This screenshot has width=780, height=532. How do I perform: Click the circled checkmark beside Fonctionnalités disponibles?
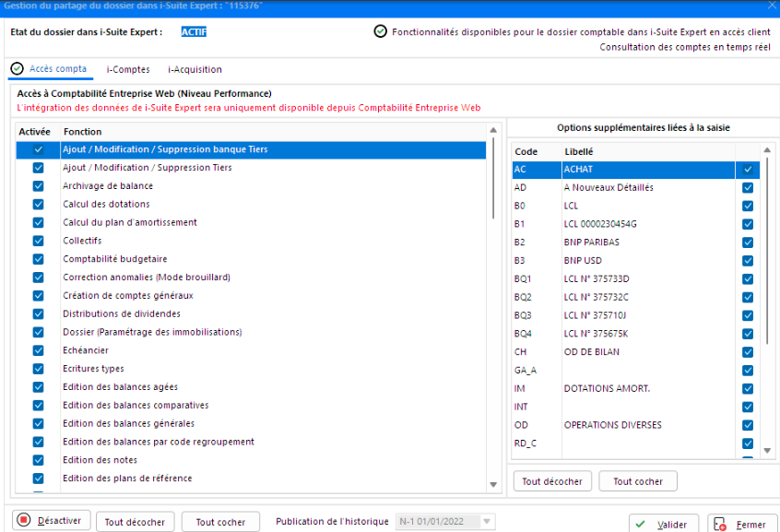(380, 31)
